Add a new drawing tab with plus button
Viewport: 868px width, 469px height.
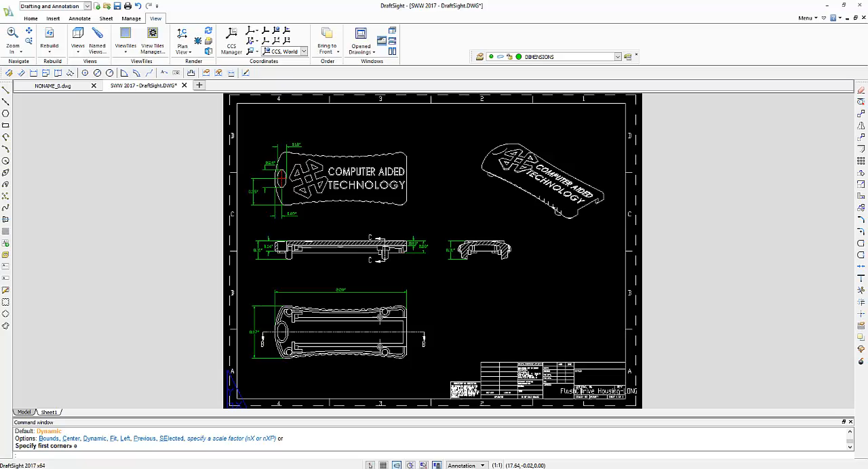(x=199, y=85)
